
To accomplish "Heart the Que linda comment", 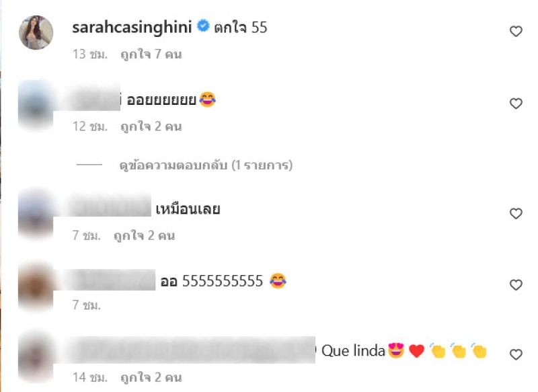I will point(516,354).
